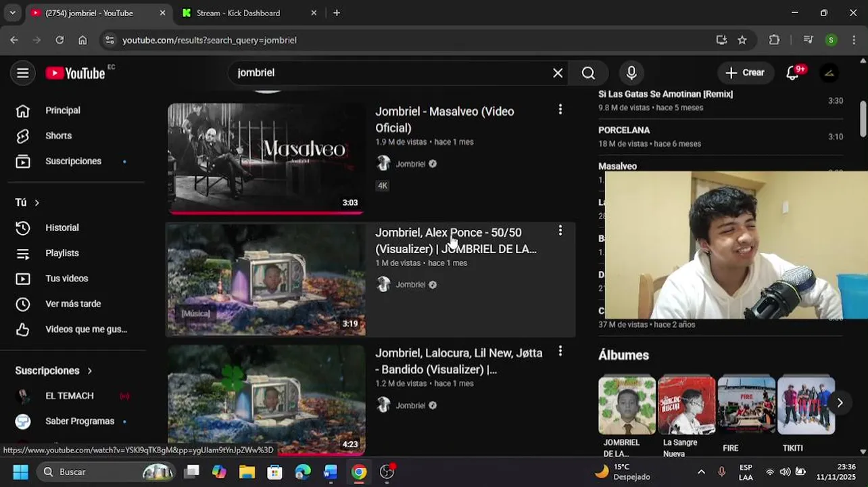Show next albums with the arrow

coord(840,403)
